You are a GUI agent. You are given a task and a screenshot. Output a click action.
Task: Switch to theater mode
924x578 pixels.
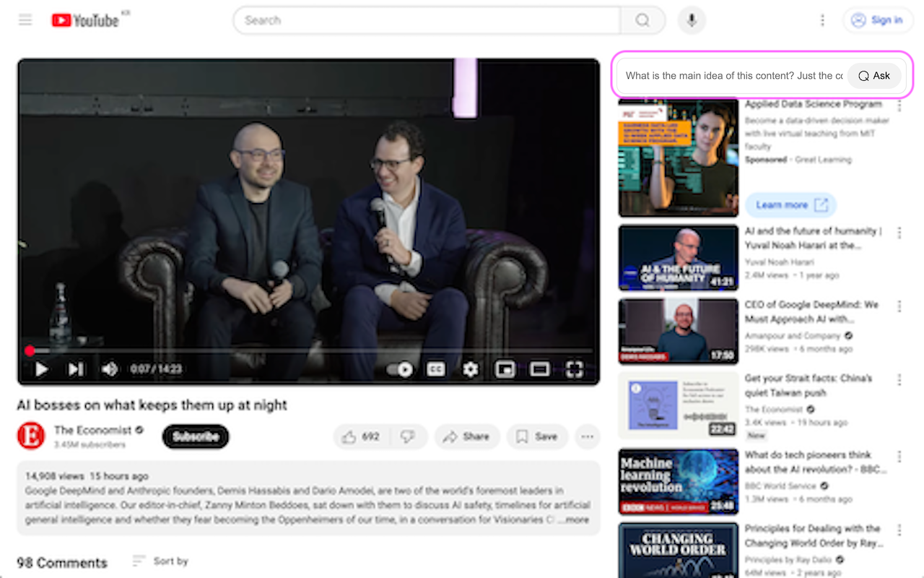(x=539, y=369)
